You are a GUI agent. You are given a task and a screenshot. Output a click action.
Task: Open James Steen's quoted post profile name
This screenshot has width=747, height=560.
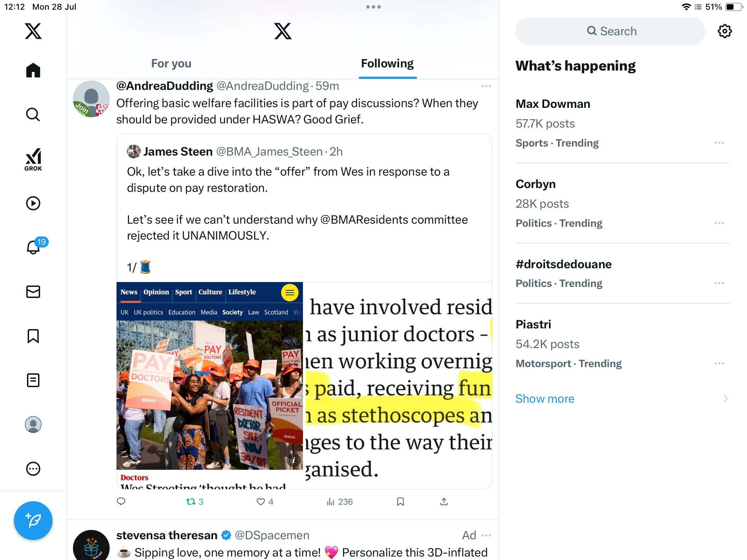(178, 151)
